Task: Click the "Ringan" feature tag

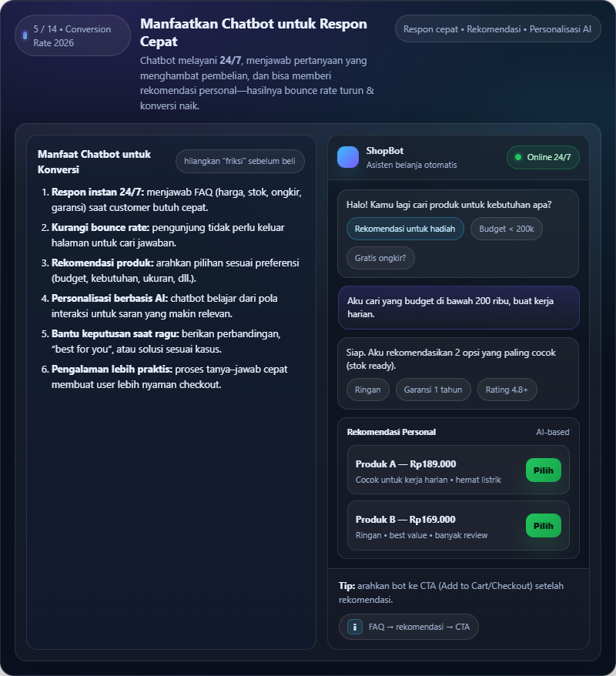Action: [368, 390]
